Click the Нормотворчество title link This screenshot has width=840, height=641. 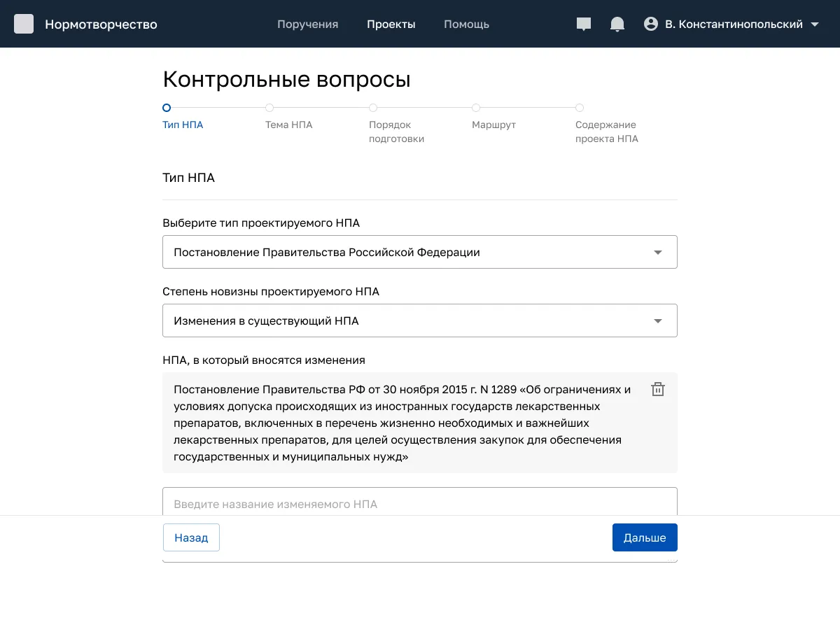click(x=101, y=24)
